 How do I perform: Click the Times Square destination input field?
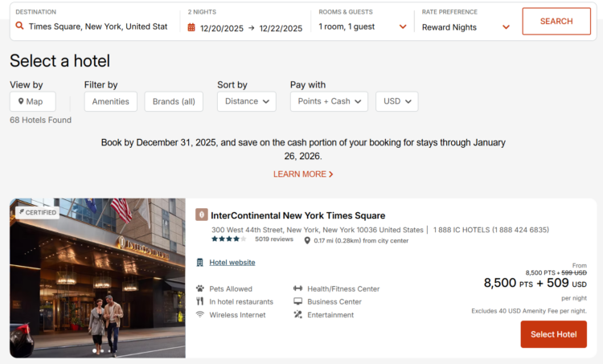(x=98, y=27)
